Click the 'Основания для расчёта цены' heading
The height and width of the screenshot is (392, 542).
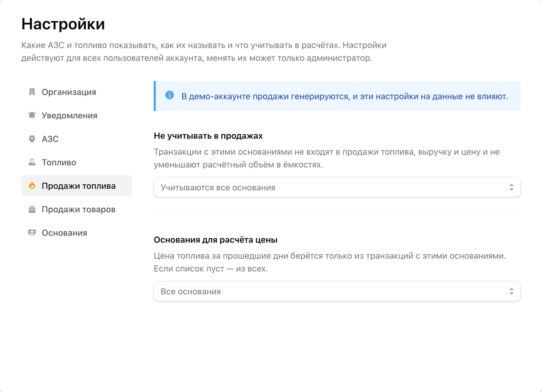pos(216,240)
